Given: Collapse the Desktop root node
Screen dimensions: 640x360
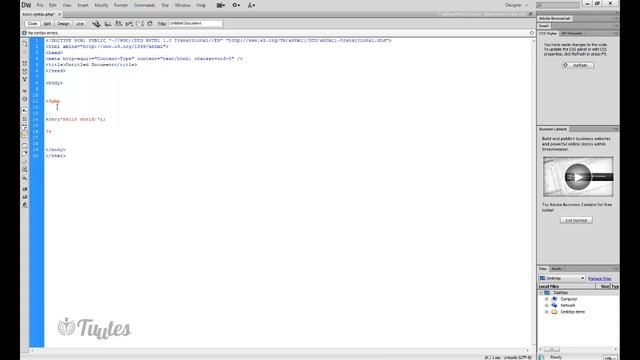Looking at the screenshot, I should (x=541, y=293).
